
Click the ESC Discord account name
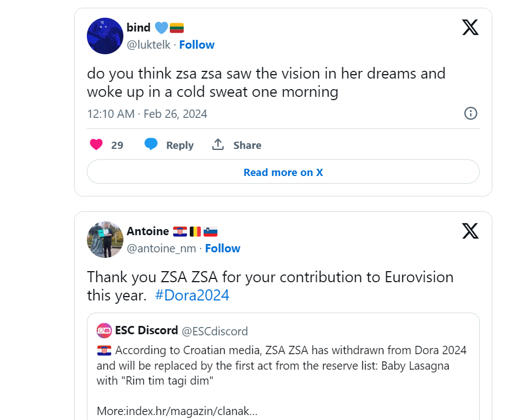point(146,331)
